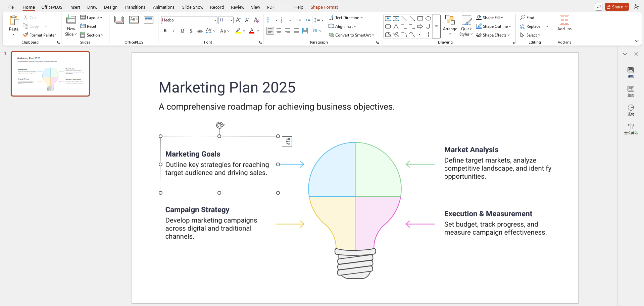Apply the yellow text highlight color
This screenshot has width=644, height=306.
[238, 31]
